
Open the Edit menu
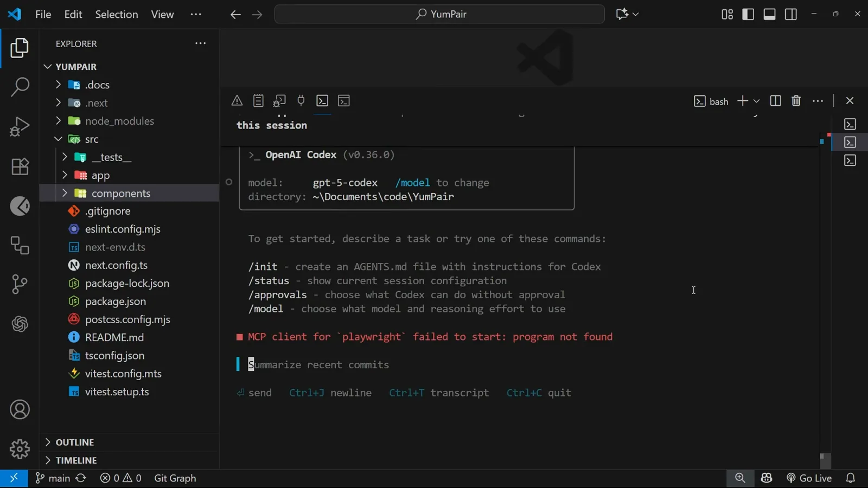point(73,14)
